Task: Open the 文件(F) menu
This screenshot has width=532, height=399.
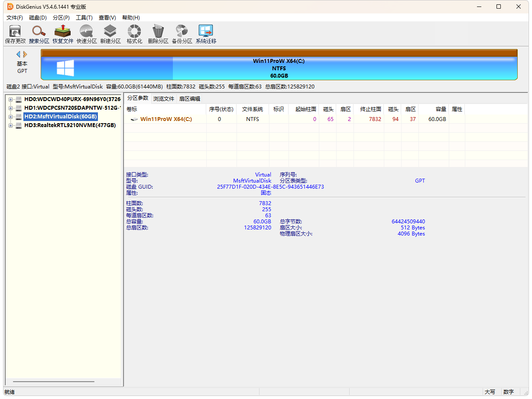Action: point(15,18)
